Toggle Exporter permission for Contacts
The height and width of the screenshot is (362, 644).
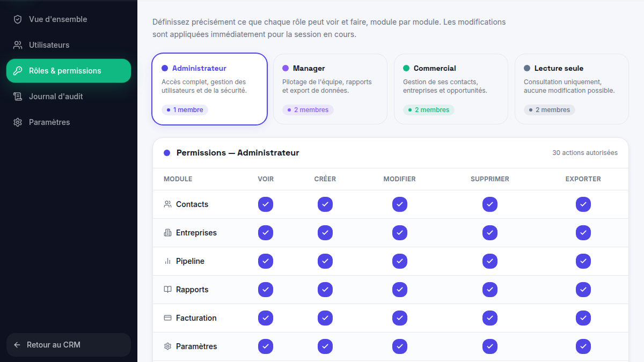(583, 204)
